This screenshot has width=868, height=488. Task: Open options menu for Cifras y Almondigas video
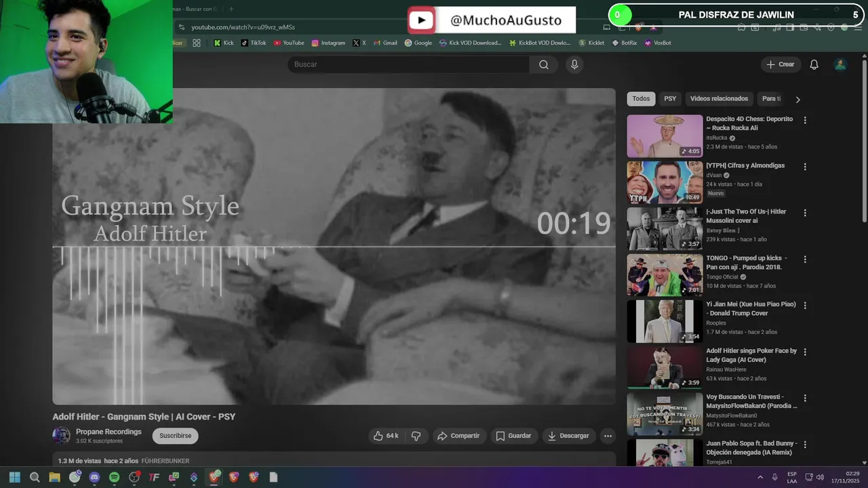coord(805,167)
